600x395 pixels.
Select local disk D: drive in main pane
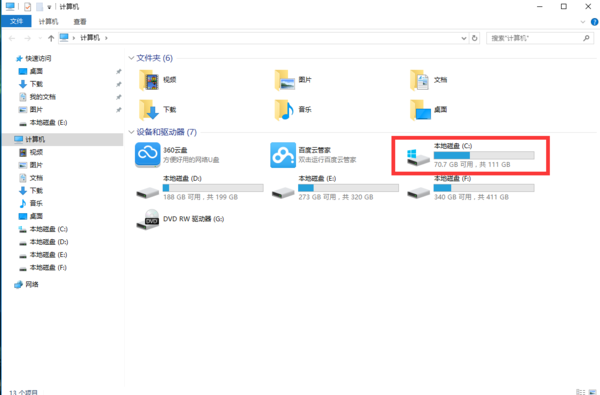pyautogui.click(x=199, y=188)
